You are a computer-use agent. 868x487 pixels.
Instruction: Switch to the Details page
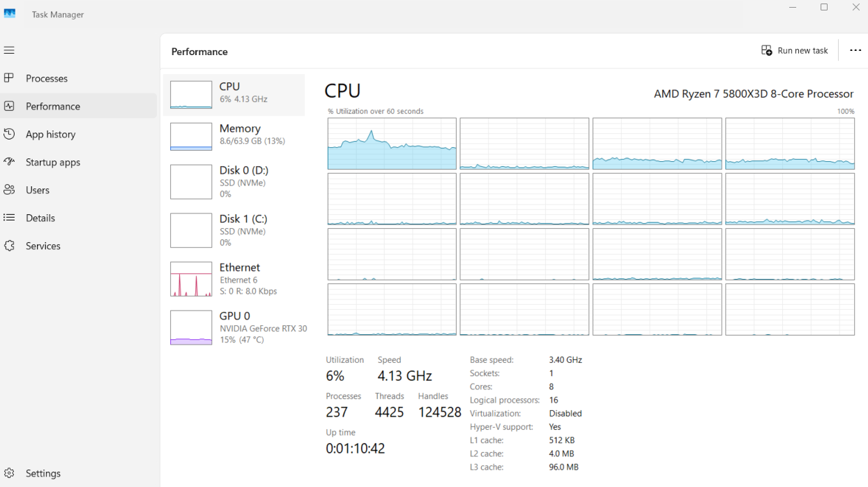[x=40, y=218]
